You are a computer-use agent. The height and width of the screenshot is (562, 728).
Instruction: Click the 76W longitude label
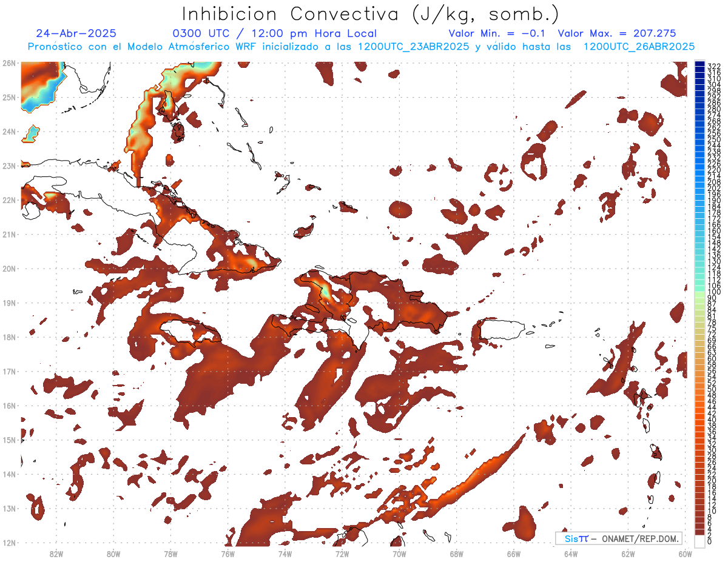point(227,554)
